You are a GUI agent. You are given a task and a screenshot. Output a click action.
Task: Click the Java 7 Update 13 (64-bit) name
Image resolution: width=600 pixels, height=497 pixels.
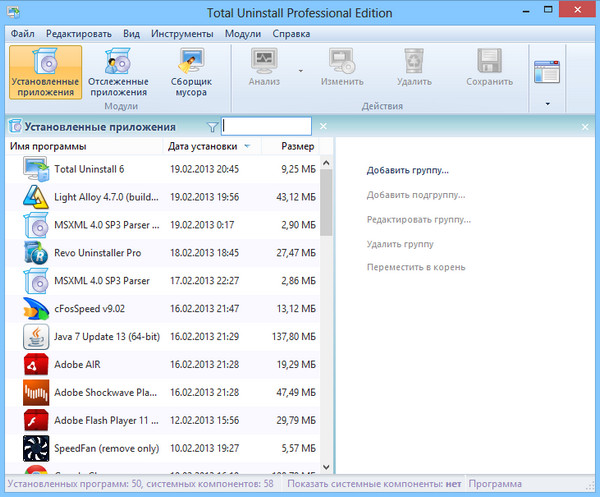(107, 337)
